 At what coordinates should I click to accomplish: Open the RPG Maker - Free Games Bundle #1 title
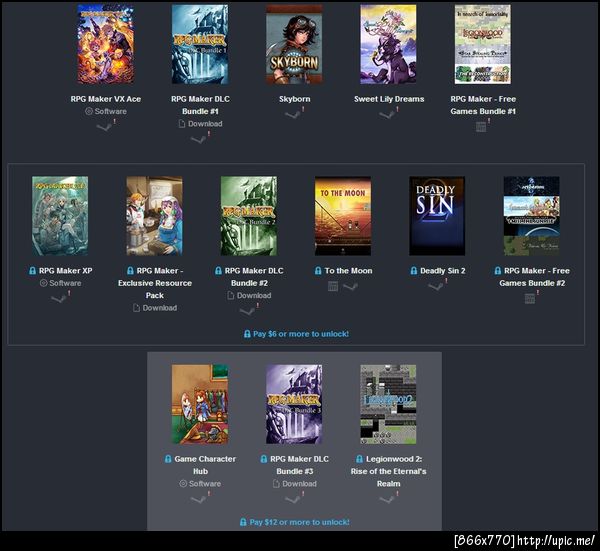tap(483, 105)
